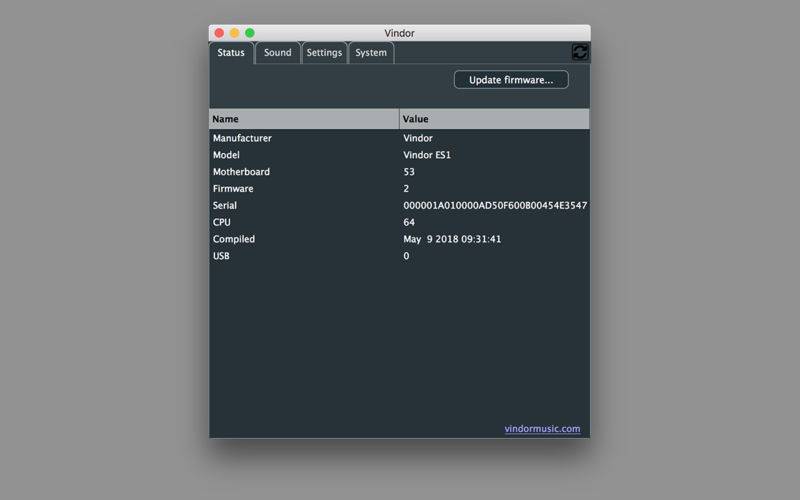This screenshot has height=500, width=800.
Task: Select the Model row label
Action: [226, 155]
